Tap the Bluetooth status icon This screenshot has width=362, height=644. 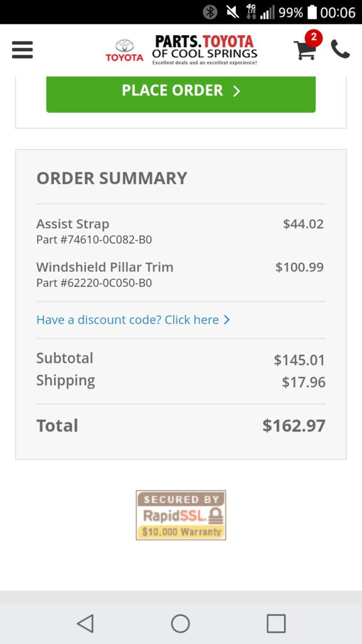click(210, 13)
